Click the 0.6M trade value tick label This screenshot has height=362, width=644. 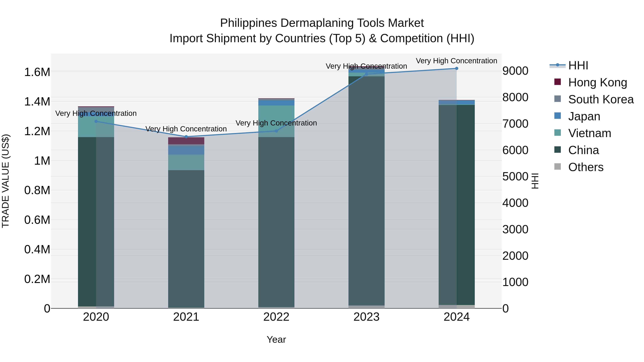point(37,220)
